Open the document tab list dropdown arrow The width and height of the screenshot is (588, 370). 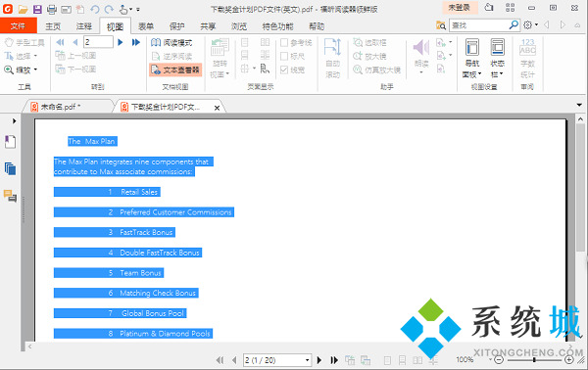pos(579,105)
